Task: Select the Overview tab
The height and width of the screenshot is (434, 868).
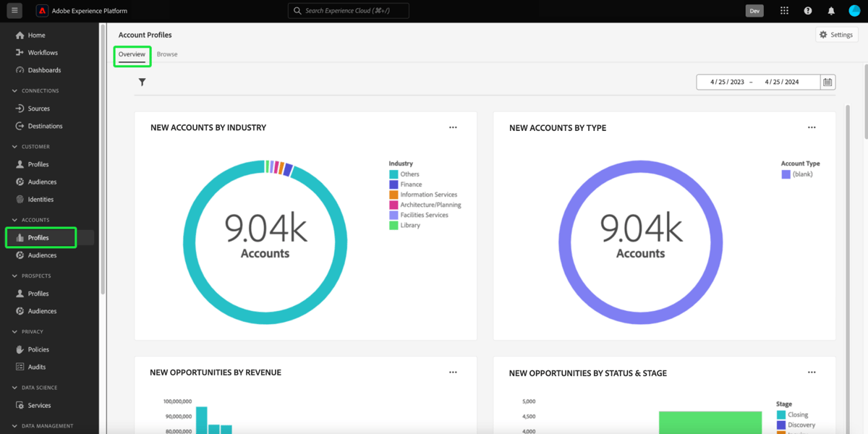Action: click(x=132, y=54)
